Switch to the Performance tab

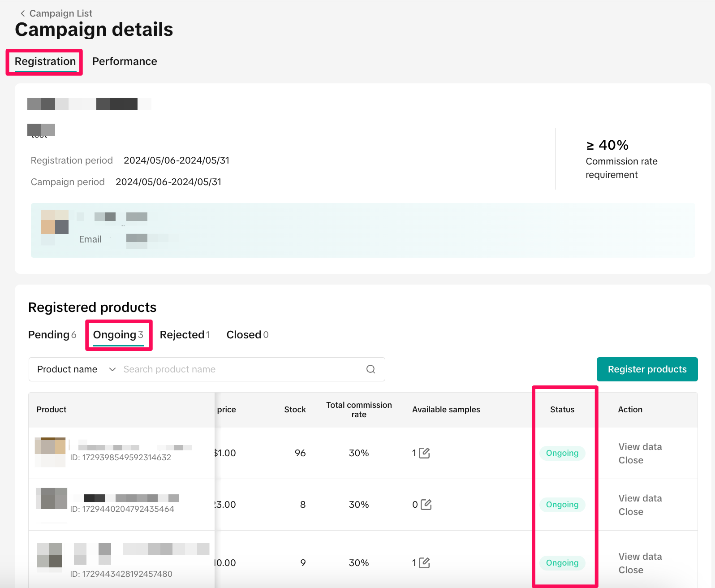point(125,61)
